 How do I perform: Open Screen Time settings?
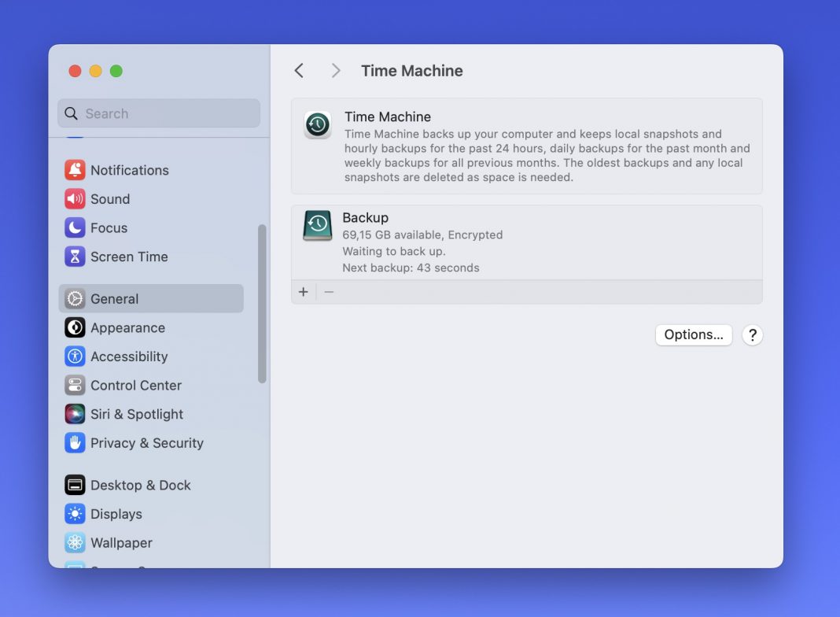(x=128, y=257)
